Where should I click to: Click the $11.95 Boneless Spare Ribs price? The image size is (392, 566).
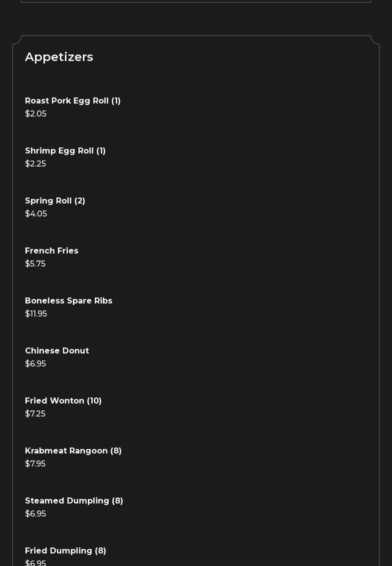36,314
